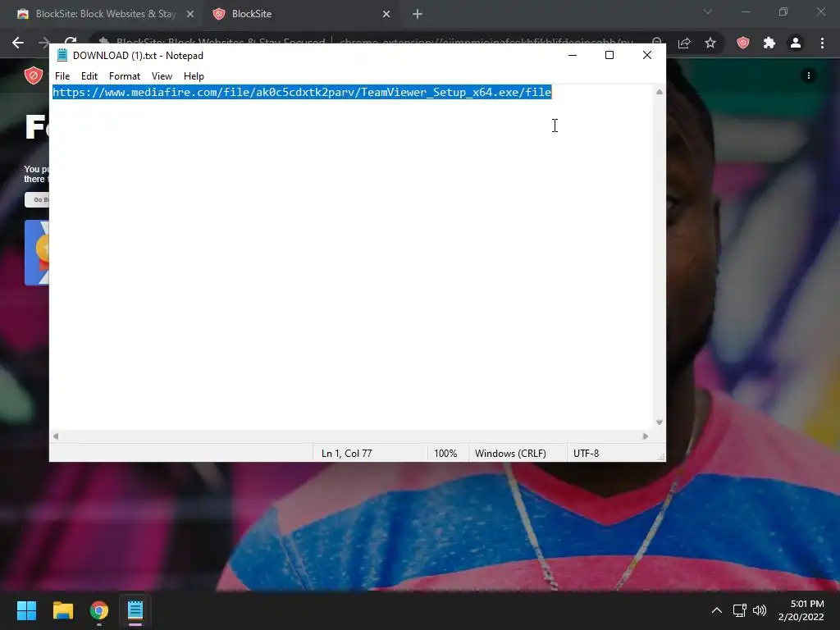Open a new Chrome tab
Screen dimensions: 840x630
click(418, 14)
